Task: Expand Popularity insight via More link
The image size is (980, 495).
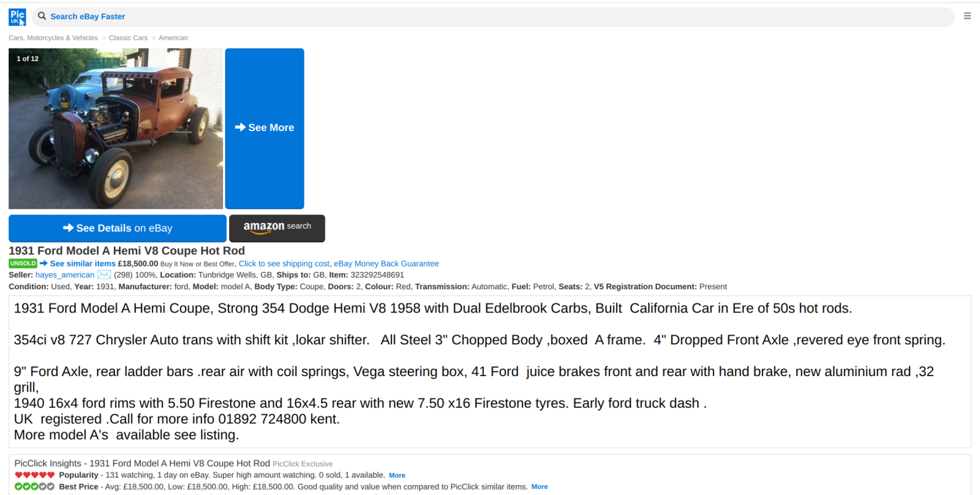Action: [x=397, y=475]
